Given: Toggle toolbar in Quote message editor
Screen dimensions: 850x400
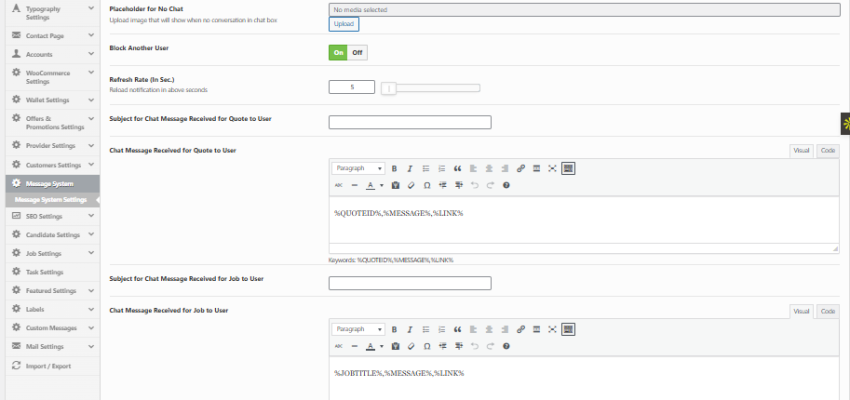Looking at the screenshot, I should pyautogui.click(x=568, y=168).
